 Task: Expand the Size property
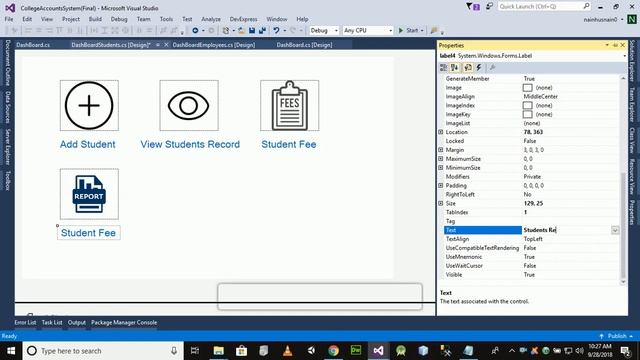[x=441, y=203]
